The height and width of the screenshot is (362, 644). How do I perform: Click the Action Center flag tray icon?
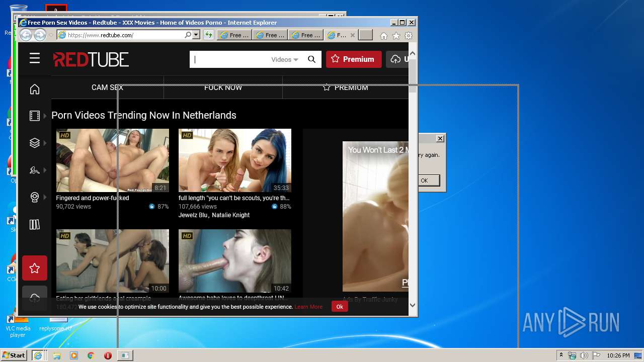point(596,355)
